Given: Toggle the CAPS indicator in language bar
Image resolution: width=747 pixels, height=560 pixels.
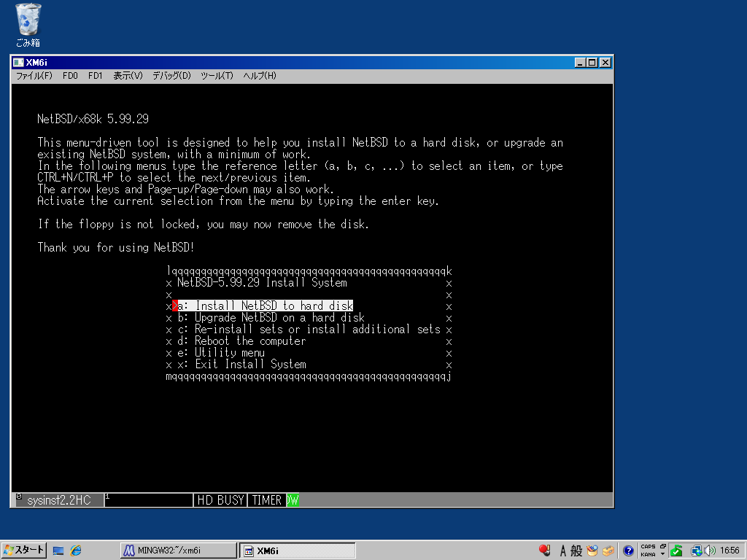Looking at the screenshot, I should [x=648, y=547].
